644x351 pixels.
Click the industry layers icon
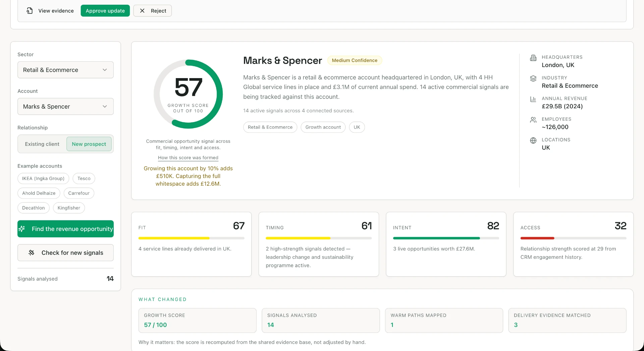click(533, 78)
